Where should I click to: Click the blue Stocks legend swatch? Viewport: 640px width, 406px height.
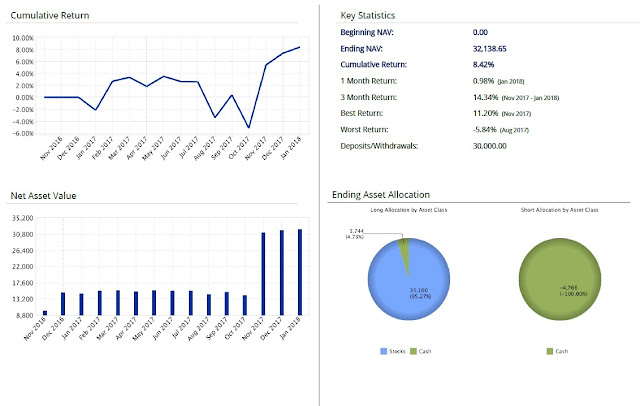point(383,351)
